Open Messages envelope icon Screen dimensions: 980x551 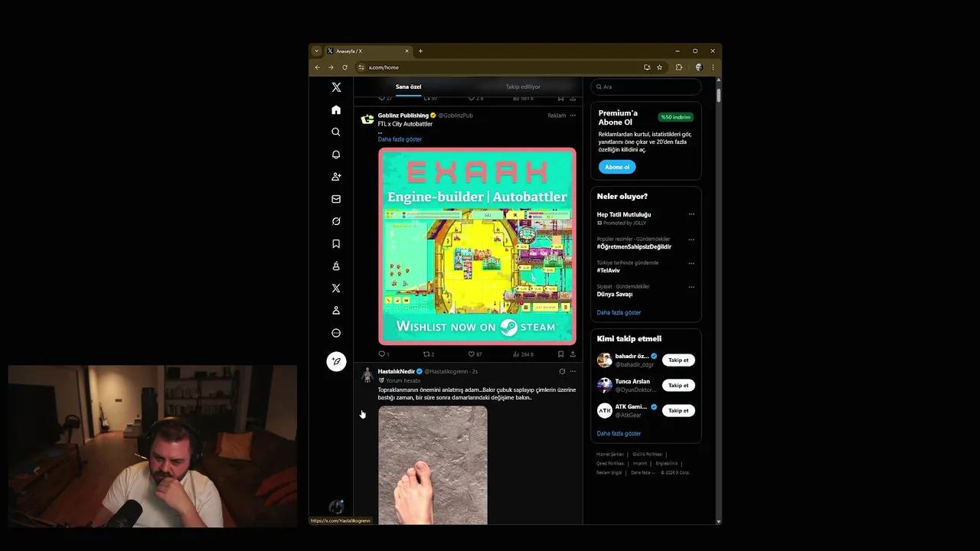(336, 199)
